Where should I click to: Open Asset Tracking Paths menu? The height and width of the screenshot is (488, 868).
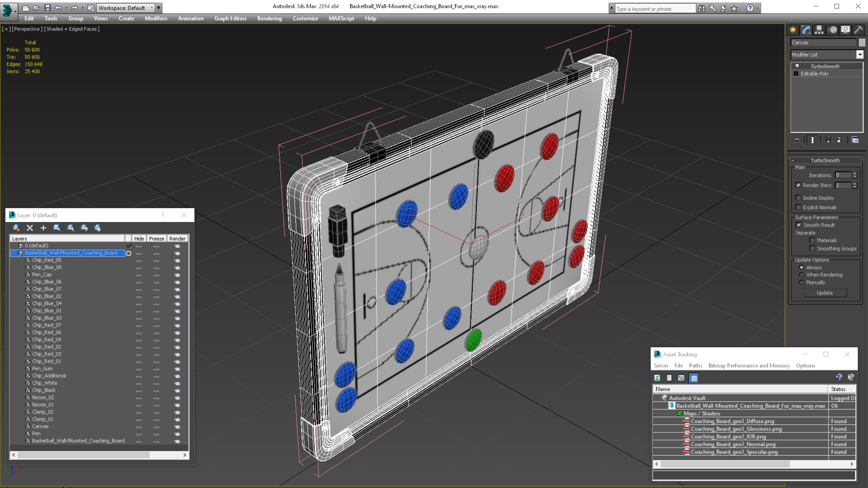pos(695,365)
